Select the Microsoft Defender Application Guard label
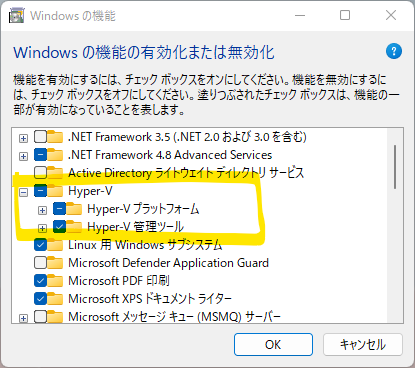This screenshot has height=368, width=415. click(168, 263)
